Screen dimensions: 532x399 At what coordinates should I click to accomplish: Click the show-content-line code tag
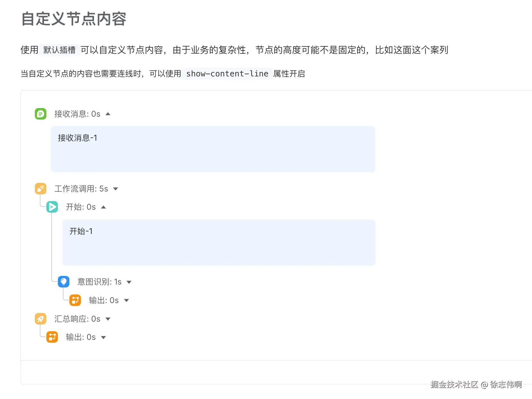click(x=227, y=74)
